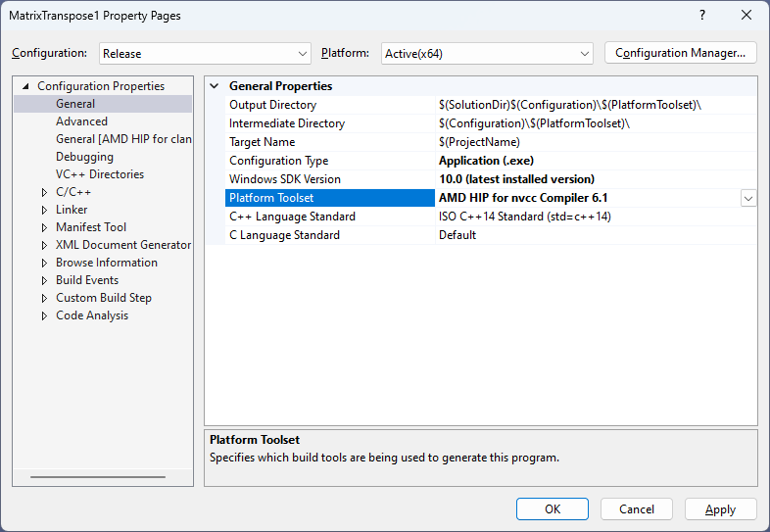Click the Apply button

720,509
